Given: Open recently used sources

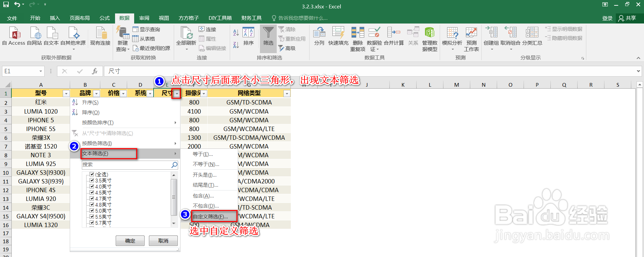Looking at the screenshot, I should 151,48.
